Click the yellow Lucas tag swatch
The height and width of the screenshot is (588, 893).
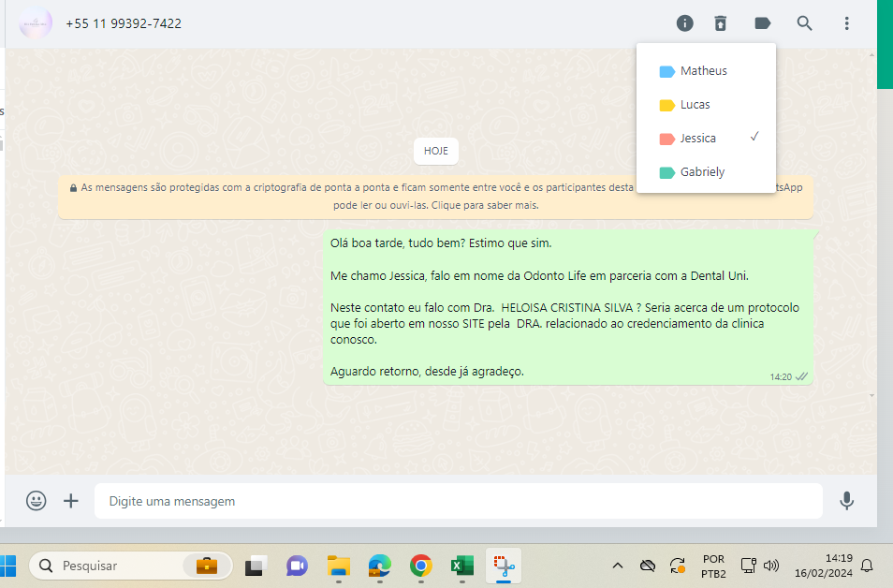(666, 106)
